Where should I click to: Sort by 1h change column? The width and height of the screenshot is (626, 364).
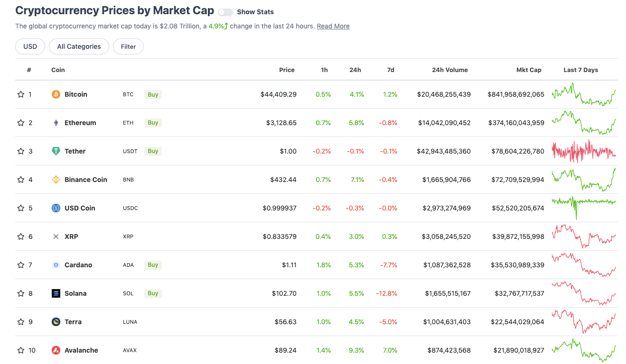pyautogui.click(x=324, y=70)
